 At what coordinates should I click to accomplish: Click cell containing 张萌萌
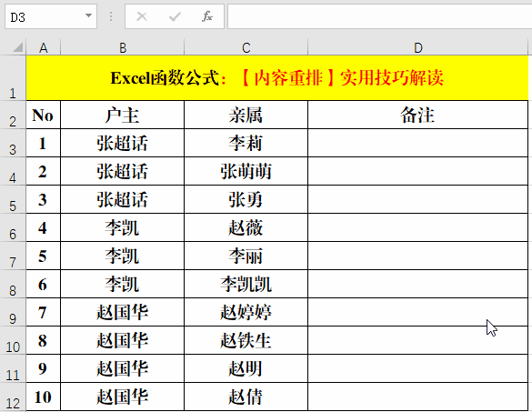coord(246,171)
